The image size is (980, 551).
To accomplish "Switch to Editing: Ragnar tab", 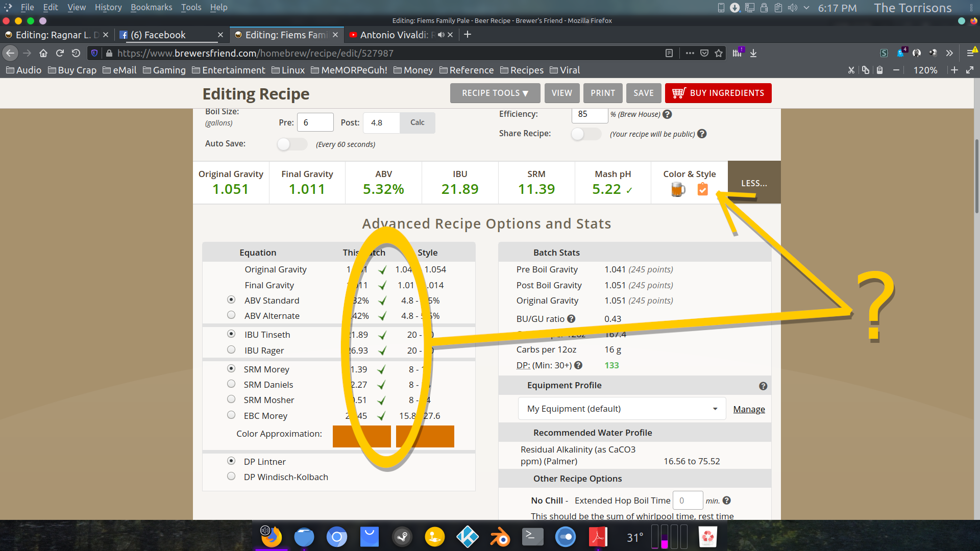I will tap(56, 35).
